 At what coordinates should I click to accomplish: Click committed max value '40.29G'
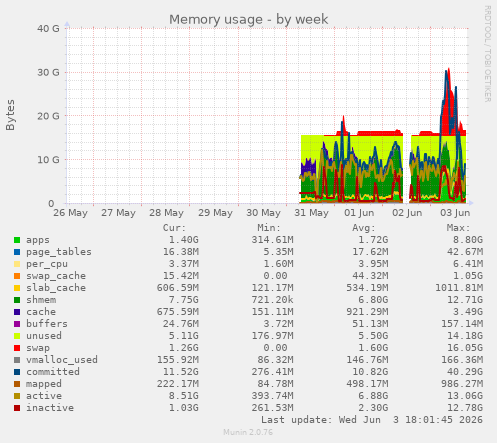click(x=465, y=372)
